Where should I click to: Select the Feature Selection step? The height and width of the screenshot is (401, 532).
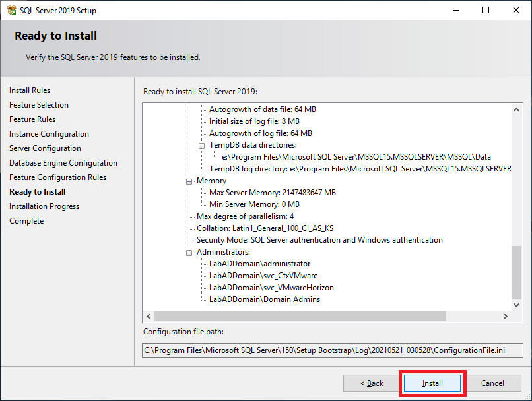(39, 105)
